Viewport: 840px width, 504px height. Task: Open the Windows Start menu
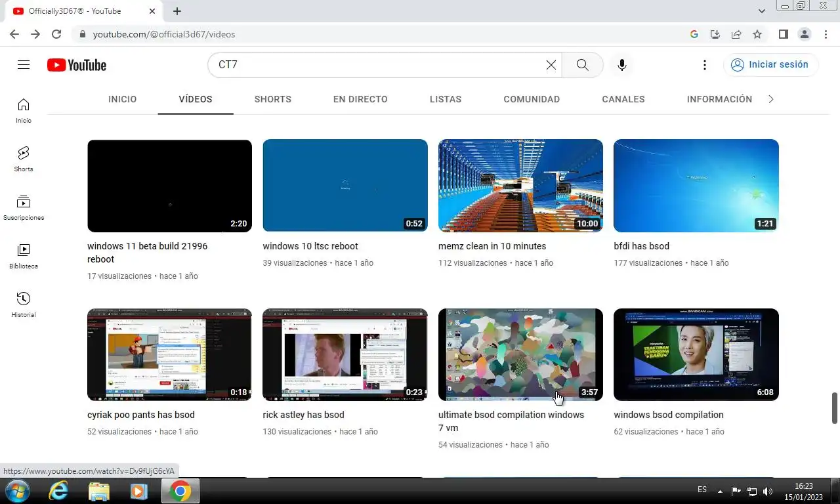coord(16,491)
